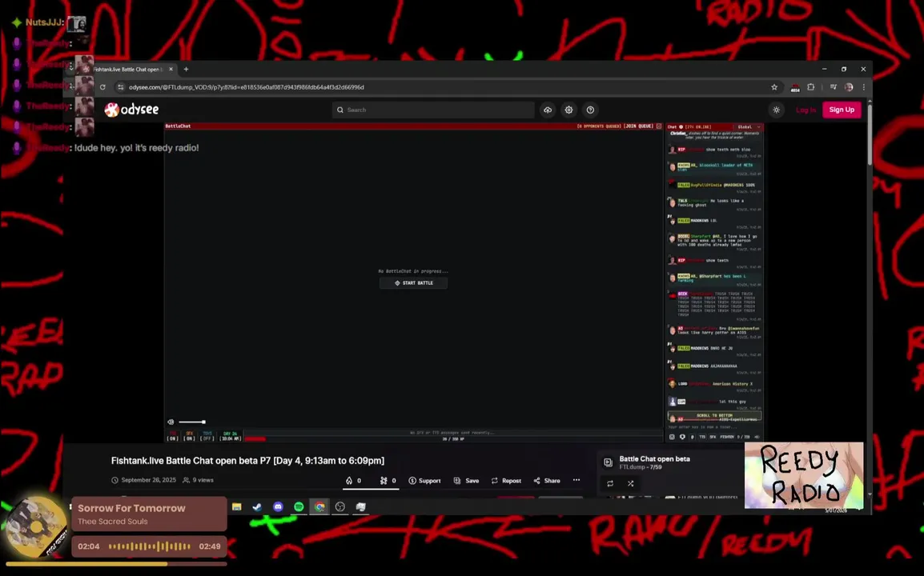Click the Reedy Radio logo image
The image size is (924, 576).
pos(804,475)
